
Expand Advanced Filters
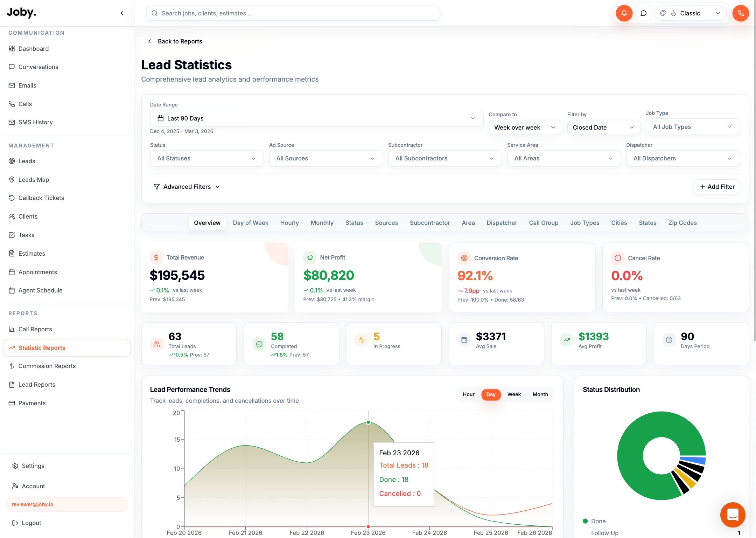point(187,187)
